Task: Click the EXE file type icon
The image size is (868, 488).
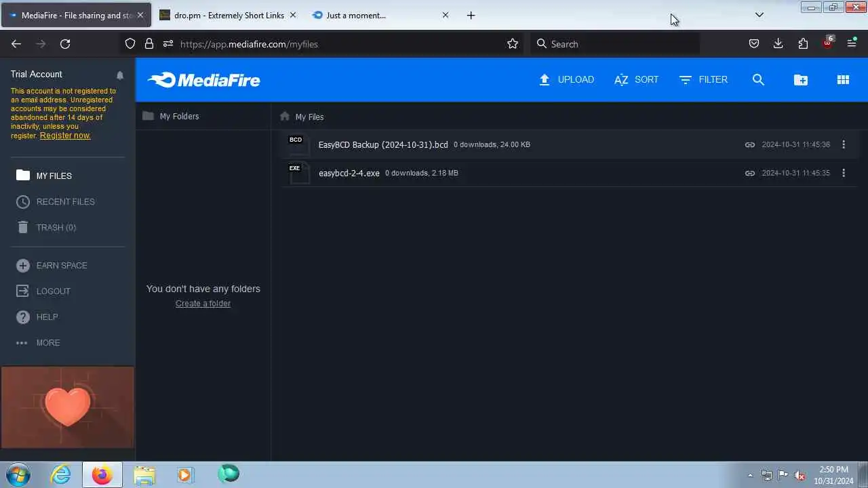Action: tap(298, 173)
